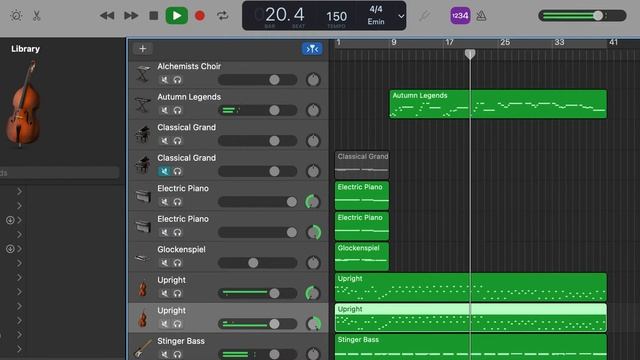Solo the Alchemists Choir track
Screen dimensions: 640x360
point(177,80)
